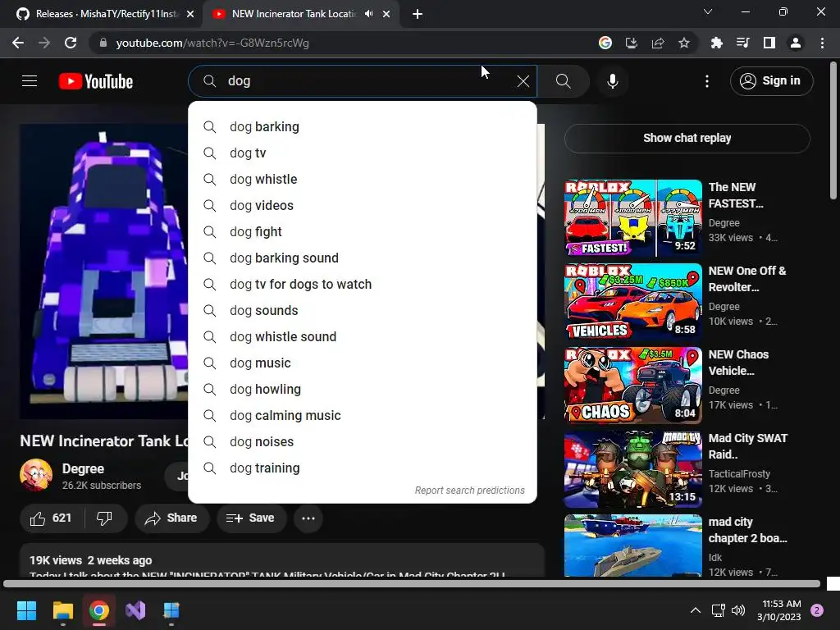Open 'Mad City SWAT Raid' thumbnail
The image size is (840, 630).
633,468
